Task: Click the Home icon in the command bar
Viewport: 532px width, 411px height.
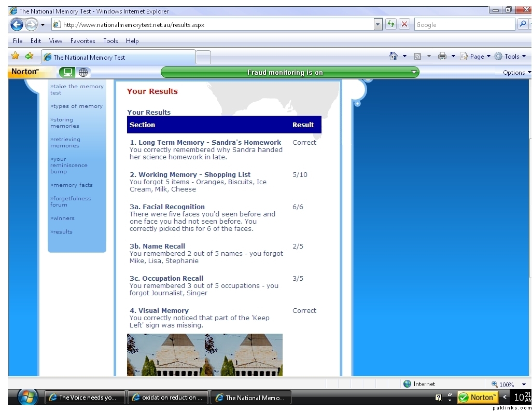Action: [x=394, y=57]
